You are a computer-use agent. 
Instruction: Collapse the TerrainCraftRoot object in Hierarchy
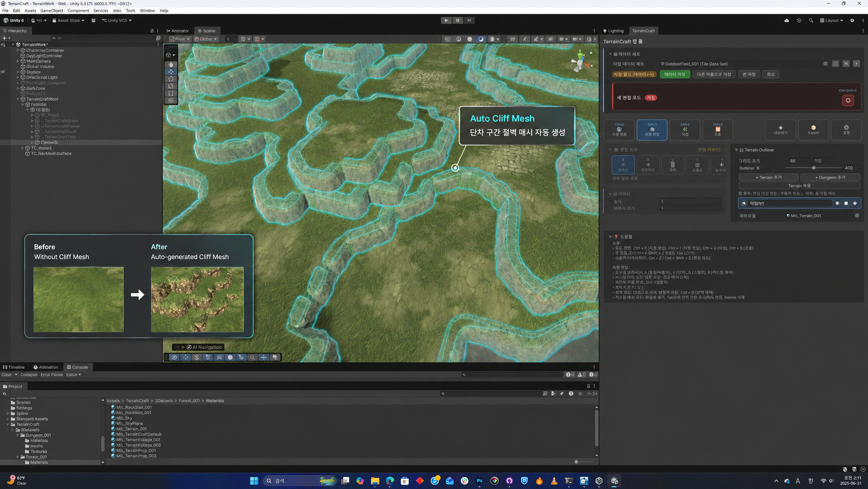pos(18,99)
